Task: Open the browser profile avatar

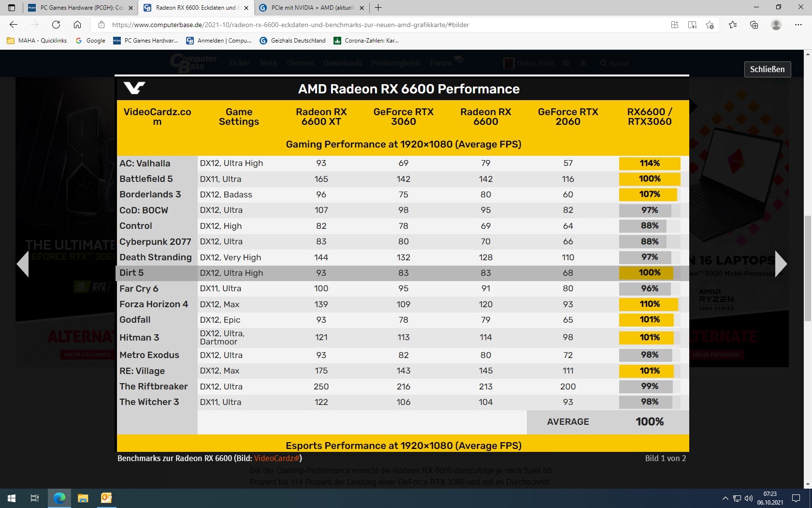Action: point(776,25)
